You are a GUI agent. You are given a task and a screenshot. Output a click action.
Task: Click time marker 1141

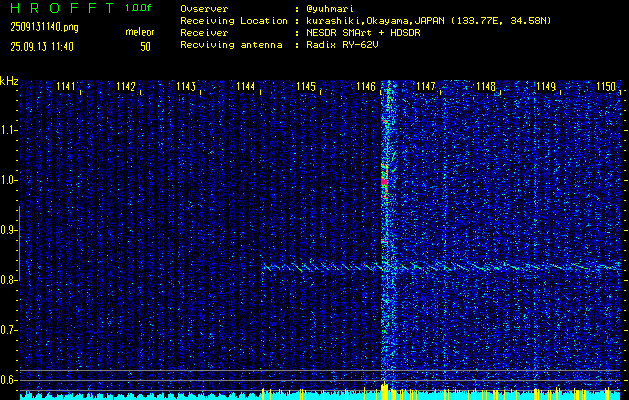[x=66, y=87]
